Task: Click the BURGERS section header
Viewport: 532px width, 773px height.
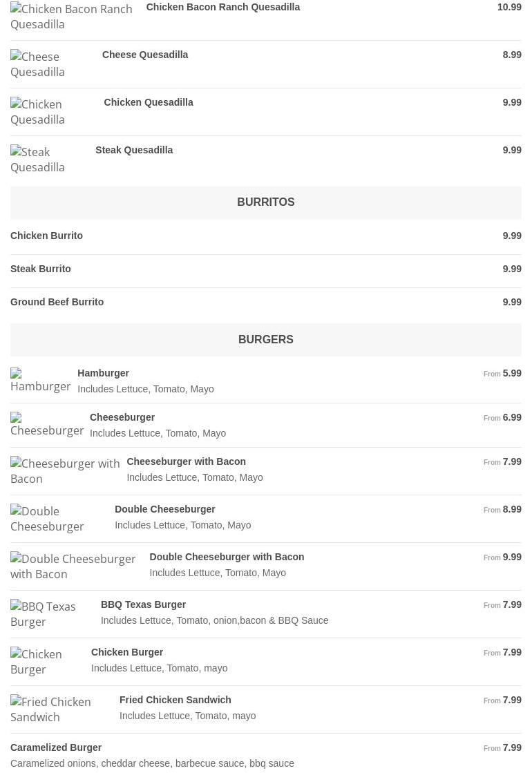Action: coord(265,340)
